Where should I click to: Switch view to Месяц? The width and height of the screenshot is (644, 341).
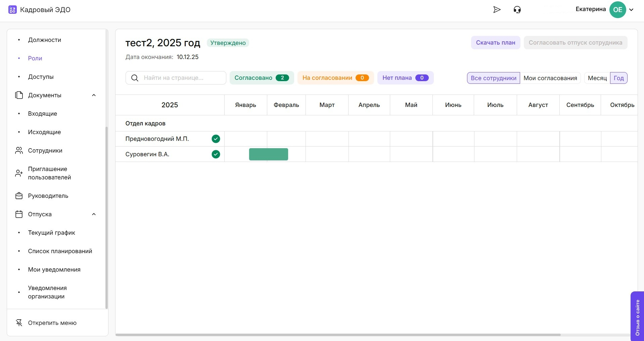(x=597, y=78)
